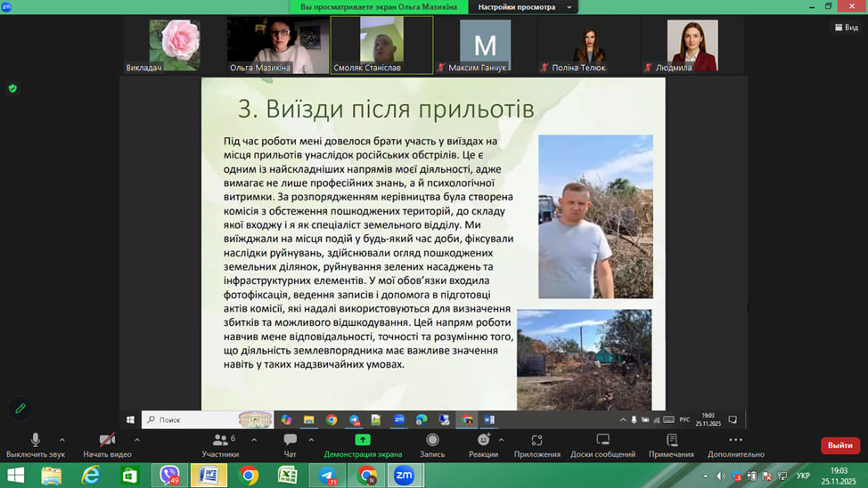Mute microphone with Выключить звук button
The height and width of the screenshot is (488, 868).
(36, 444)
